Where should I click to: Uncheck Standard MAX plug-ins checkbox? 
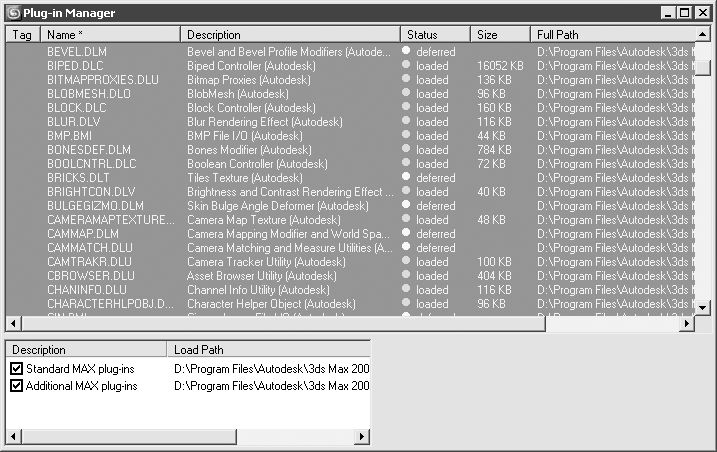(16, 369)
